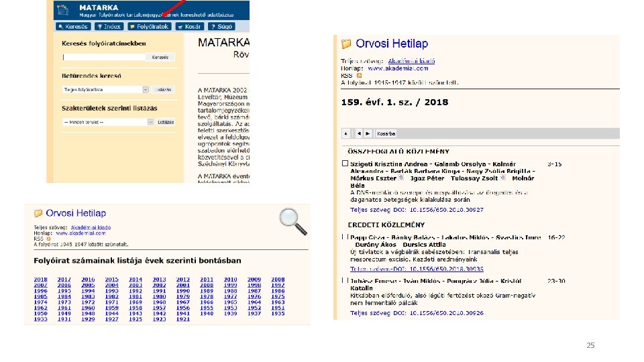Check the Papp Géza article checkbox

[x=345, y=237]
